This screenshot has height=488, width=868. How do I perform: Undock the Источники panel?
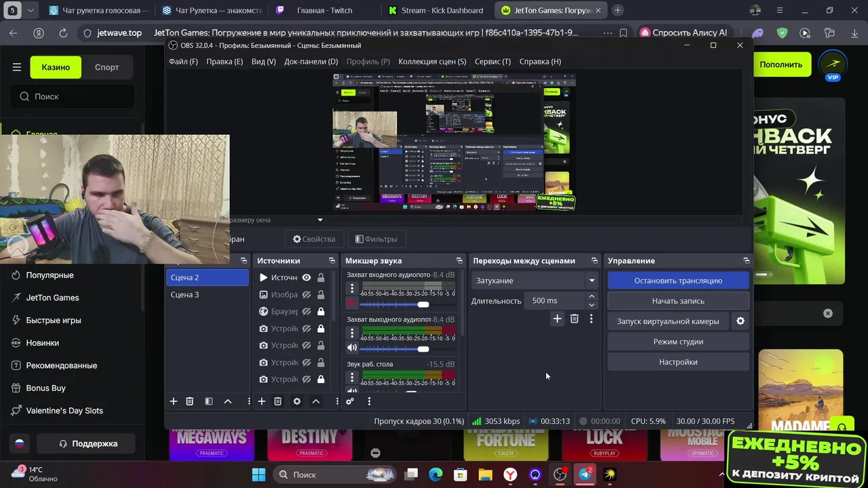point(332,260)
